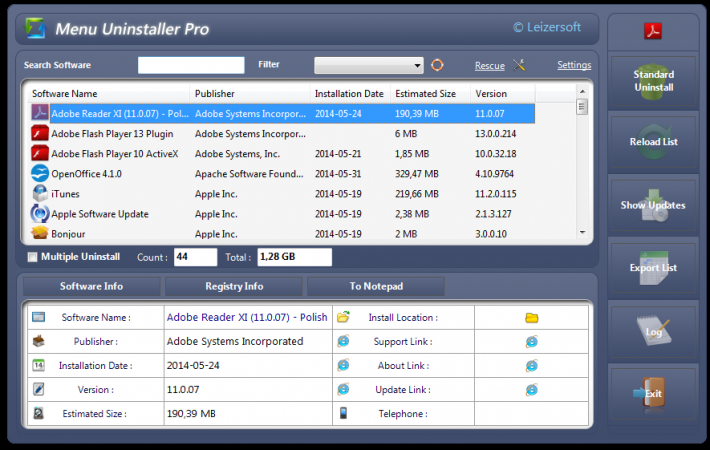710x450 pixels.
Task: Open the Update Link browser icon value
Action: (x=532, y=389)
